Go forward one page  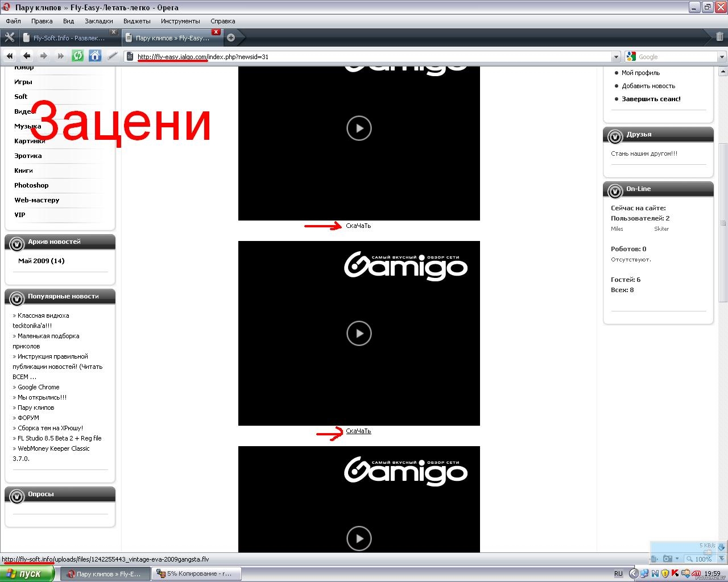(44, 56)
